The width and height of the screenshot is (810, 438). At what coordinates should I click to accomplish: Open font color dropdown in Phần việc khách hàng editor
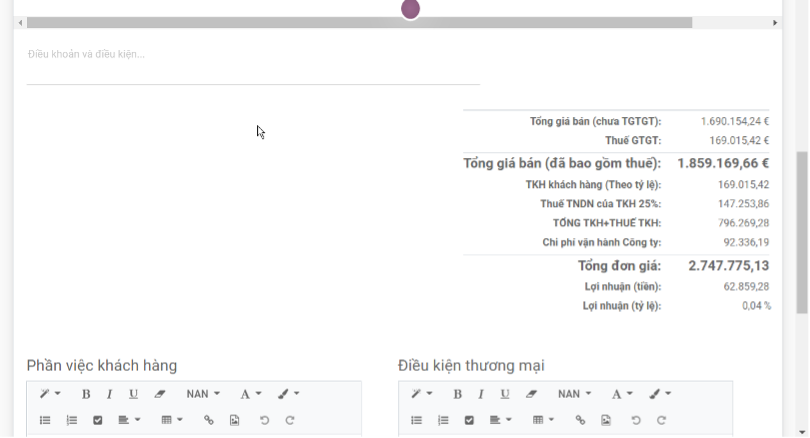(x=251, y=394)
